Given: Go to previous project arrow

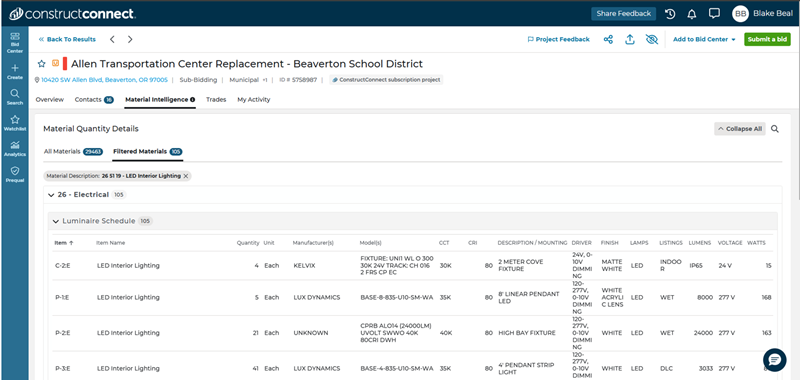Looking at the screenshot, I should pos(112,39).
